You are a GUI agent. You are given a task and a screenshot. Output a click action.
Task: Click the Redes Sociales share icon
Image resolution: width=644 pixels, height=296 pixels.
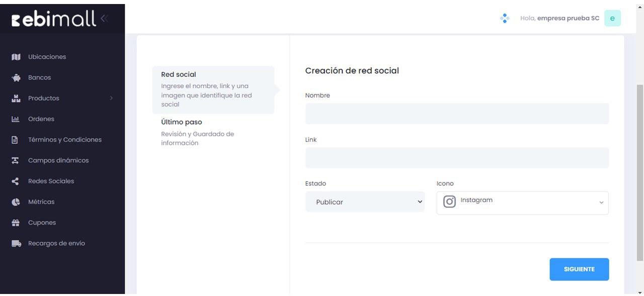[x=15, y=181]
